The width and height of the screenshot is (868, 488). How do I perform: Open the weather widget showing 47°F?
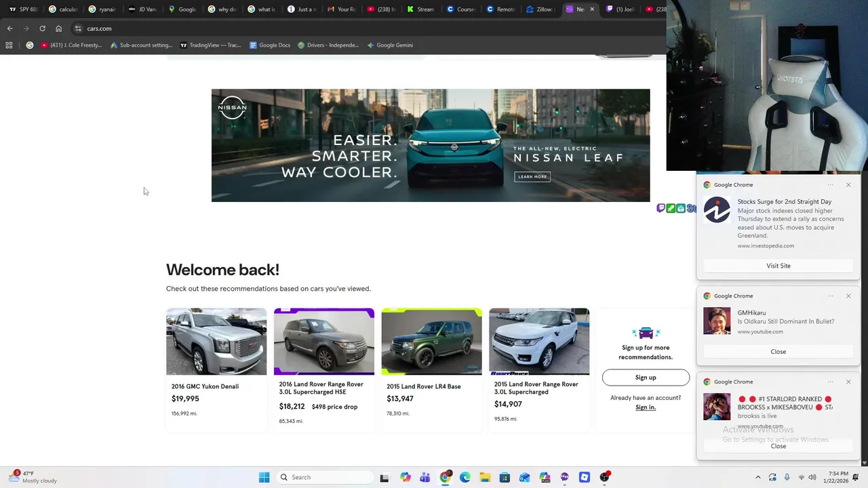tap(34, 477)
